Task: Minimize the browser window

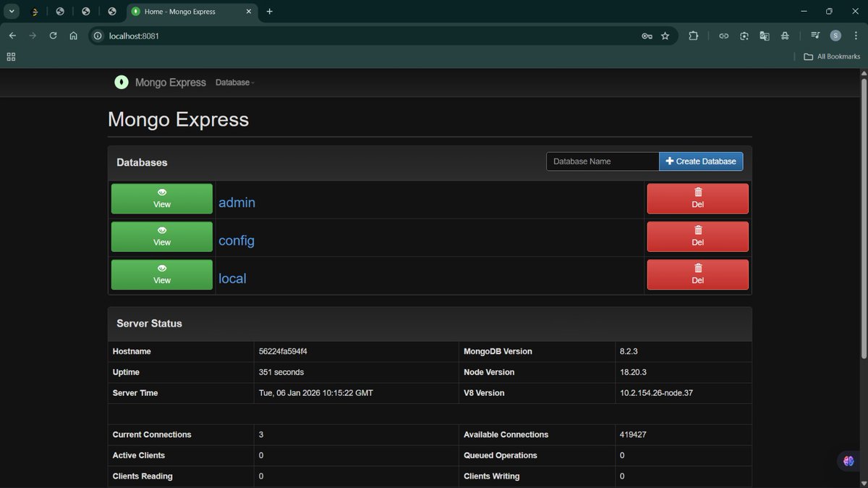Action: point(804,12)
